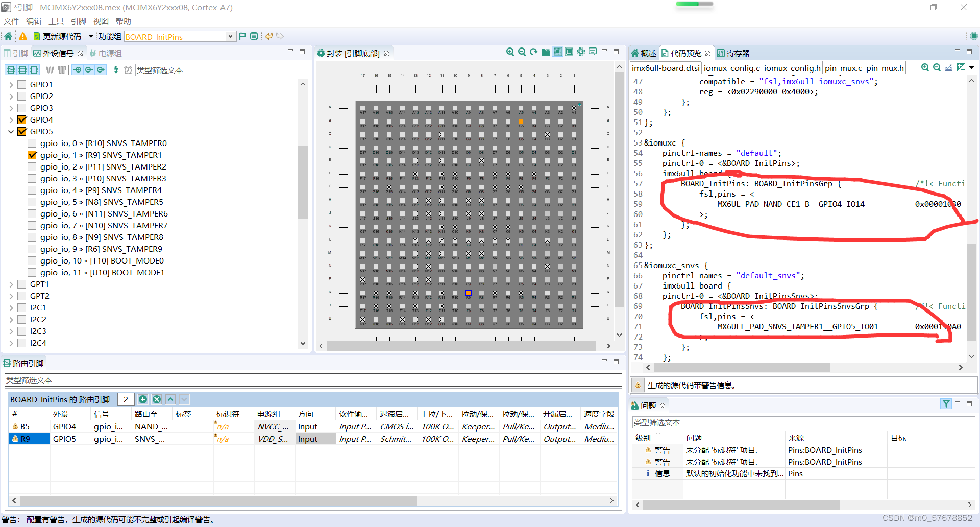Viewport: 980px width, 527px height.
Task: Open the code preview view menu dropdown
Action: 971,67
